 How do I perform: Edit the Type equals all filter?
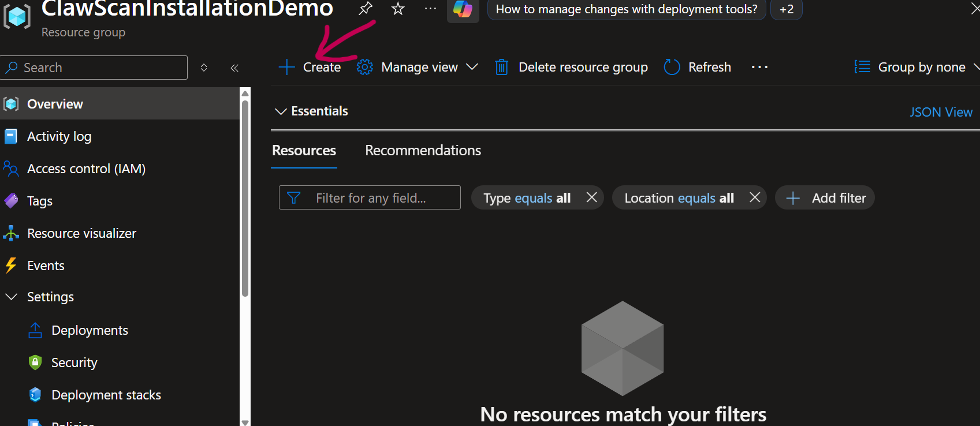click(x=527, y=198)
